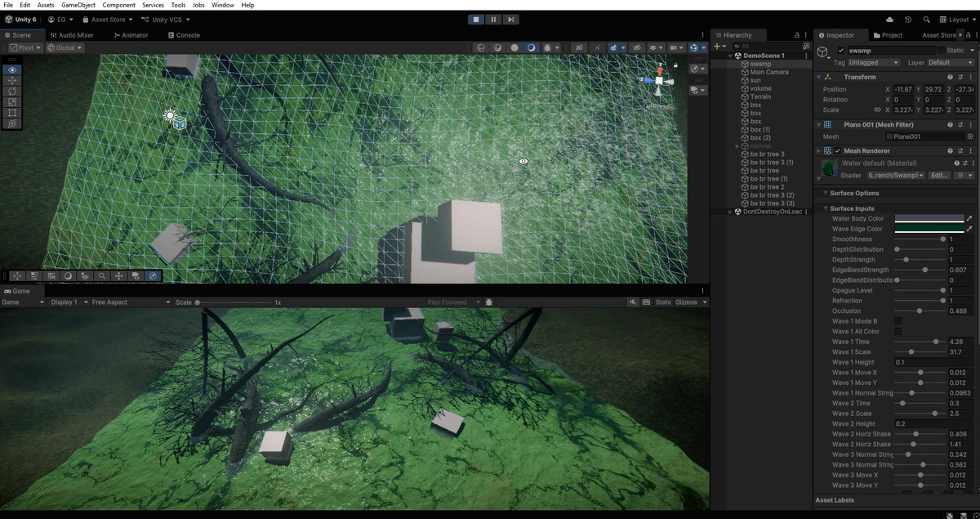Click the Mesh object picker circle
The width and height of the screenshot is (980, 519).
(x=969, y=136)
